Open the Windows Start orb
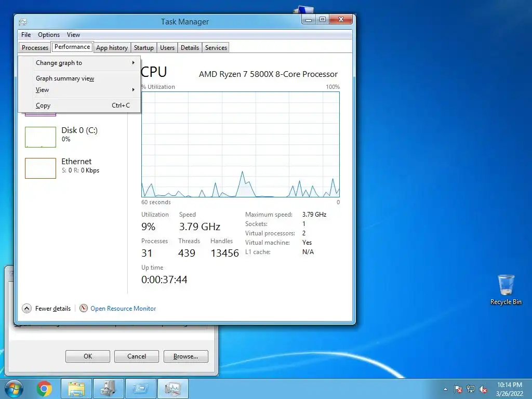532x399 pixels. (x=14, y=389)
